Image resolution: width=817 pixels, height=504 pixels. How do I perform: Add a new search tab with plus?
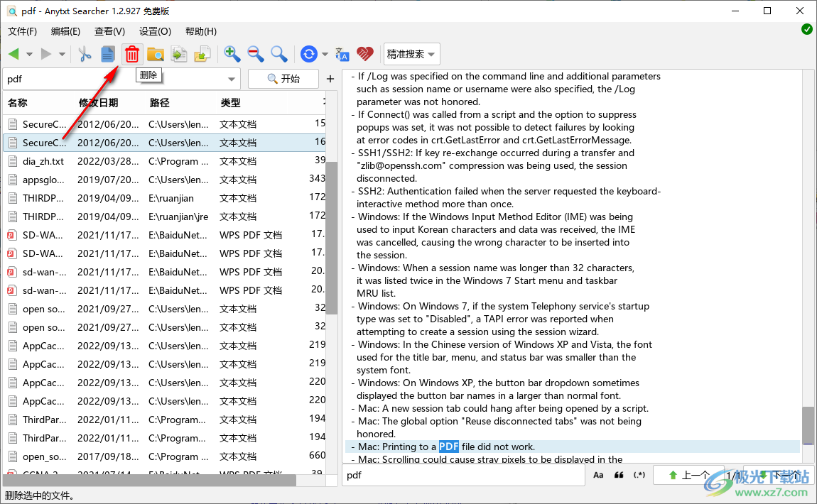pyautogui.click(x=330, y=79)
